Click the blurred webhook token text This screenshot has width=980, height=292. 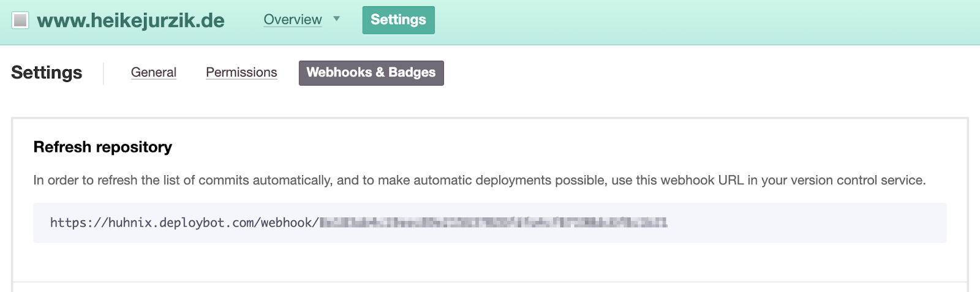(x=493, y=222)
